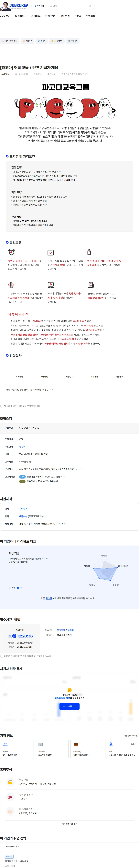139x868 pixels.
Task: Click the line 4·9 총신대입구역 badge
Action: tap(22, 477)
